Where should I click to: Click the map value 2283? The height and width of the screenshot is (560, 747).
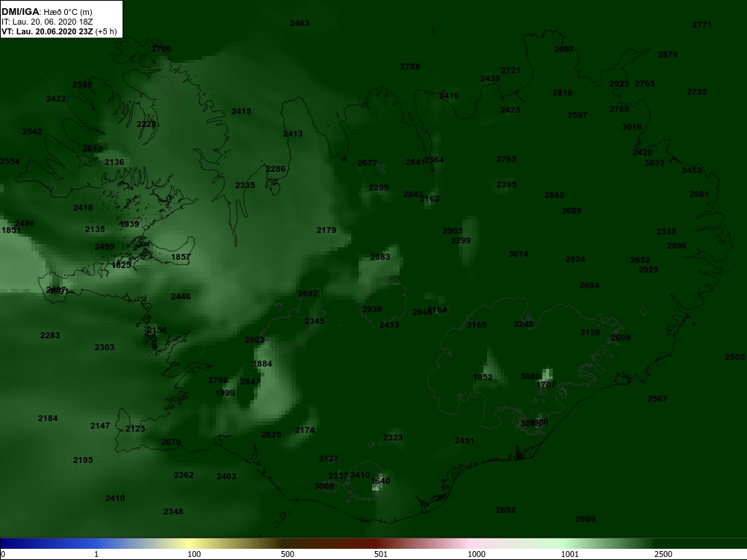(50, 336)
